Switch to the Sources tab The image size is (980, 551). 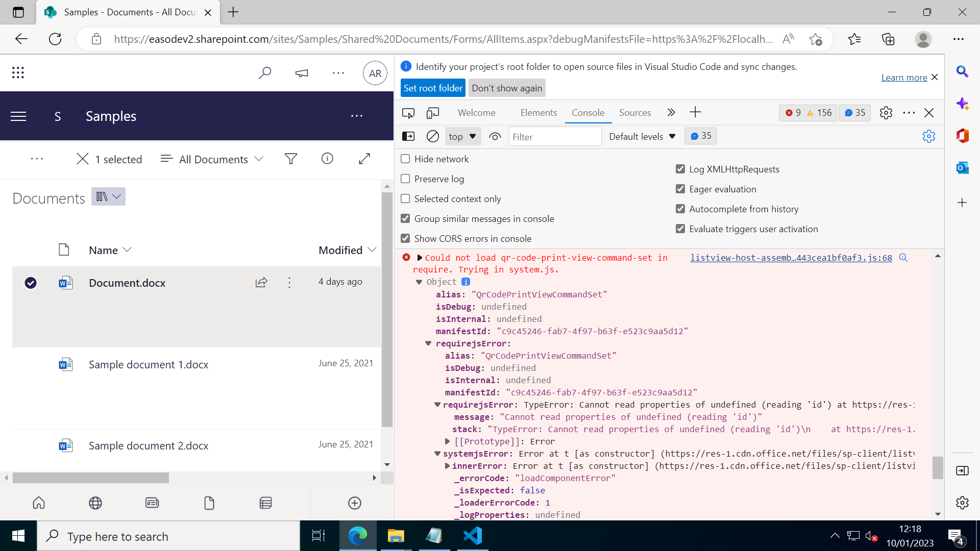(634, 113)
